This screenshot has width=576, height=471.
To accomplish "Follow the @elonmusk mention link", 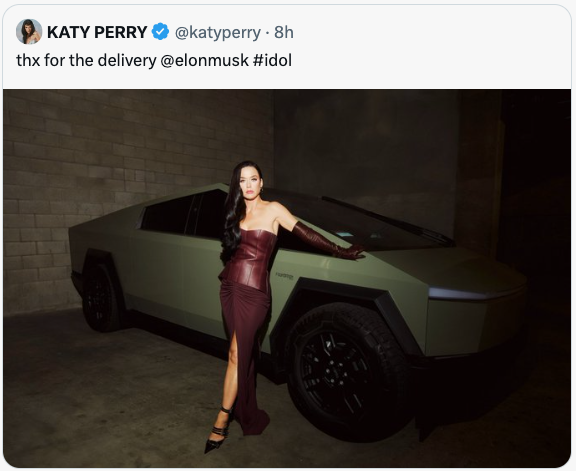I will pyautogui.click(x=204, y=60).
